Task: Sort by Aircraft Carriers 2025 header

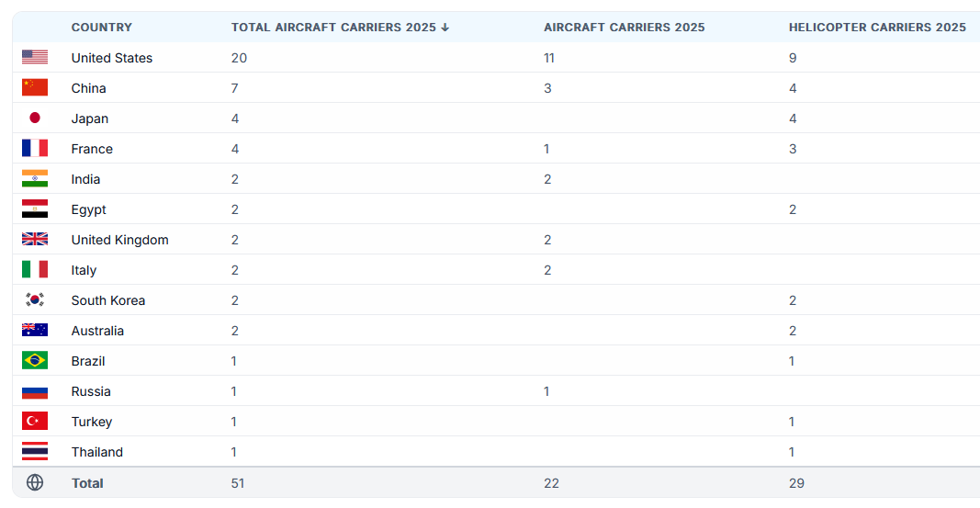Action: point(624,28)
